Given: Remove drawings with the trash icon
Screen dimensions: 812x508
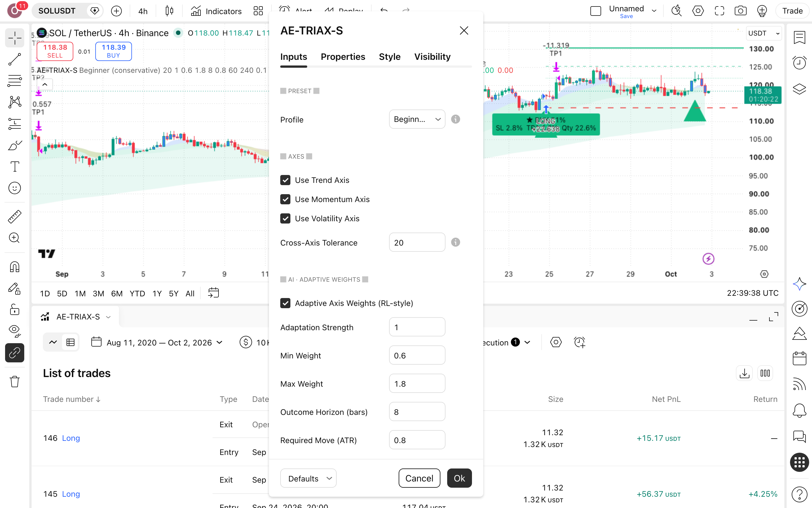Looking at the screenshot, I should [x=14, y=382].
